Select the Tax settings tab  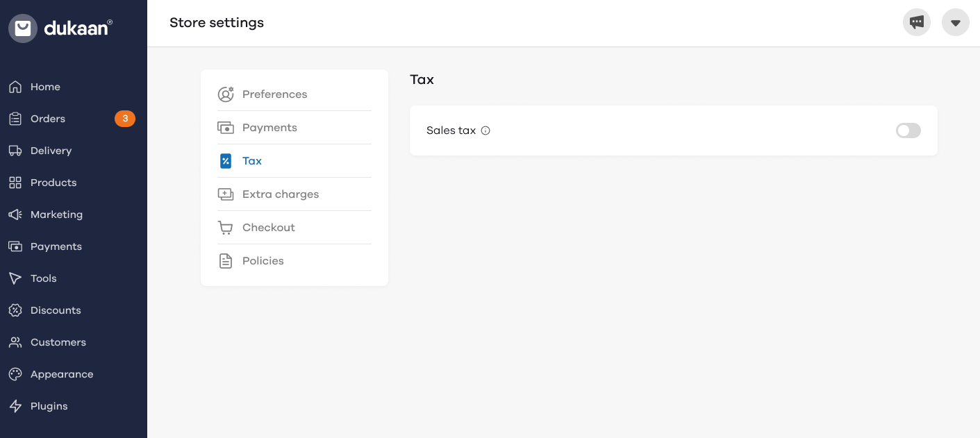(294, 161)
